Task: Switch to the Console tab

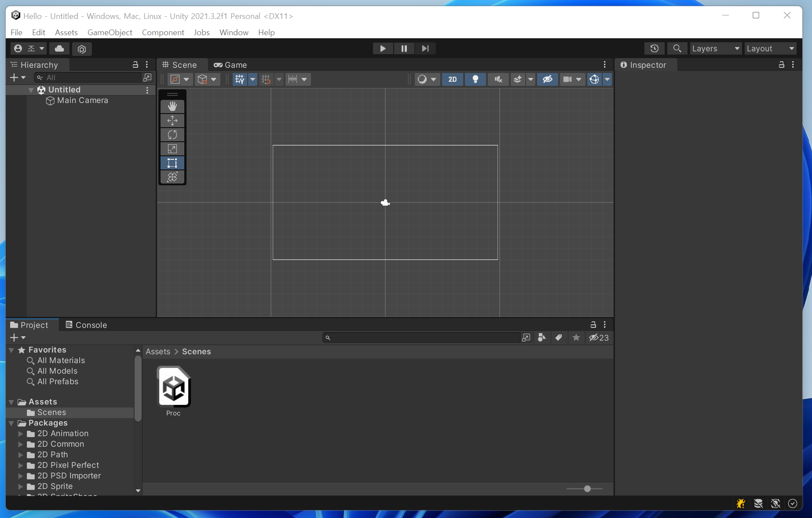Action: point(86,325)
